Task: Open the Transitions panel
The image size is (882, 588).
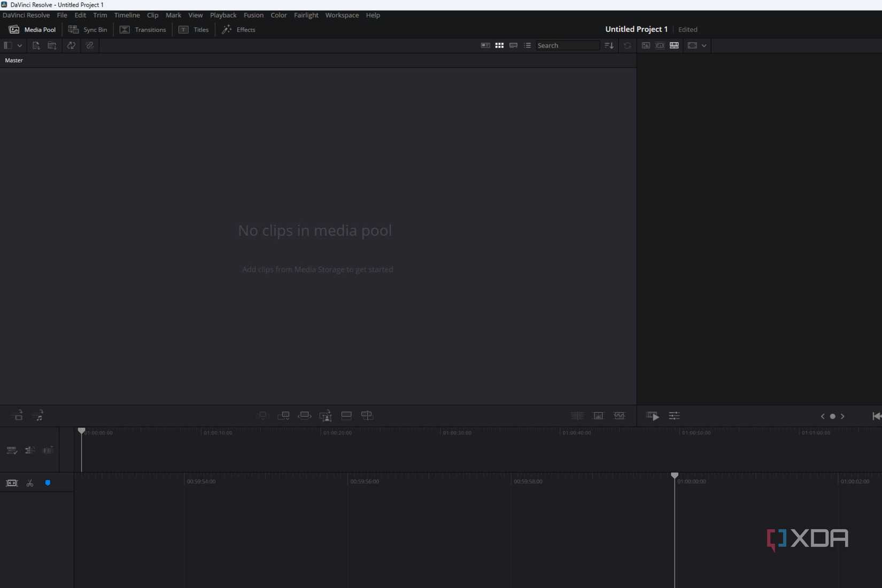Action: tap(143, 29)
